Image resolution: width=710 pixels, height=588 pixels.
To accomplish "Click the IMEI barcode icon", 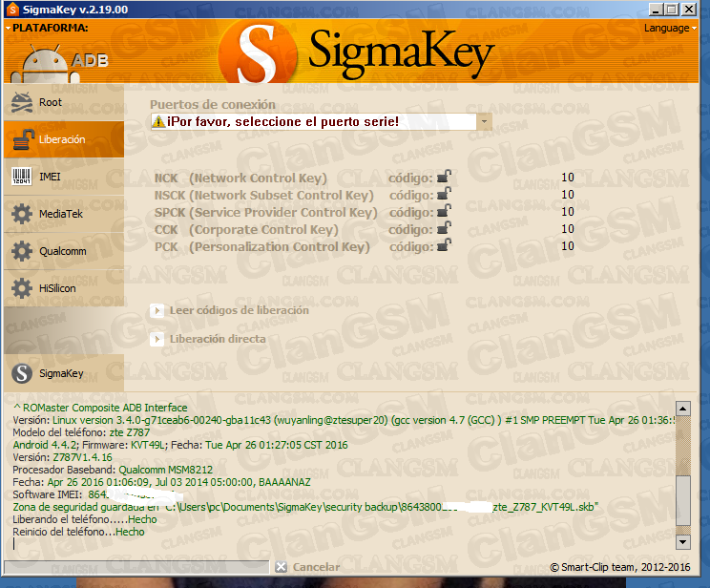I will click(22, 177).
